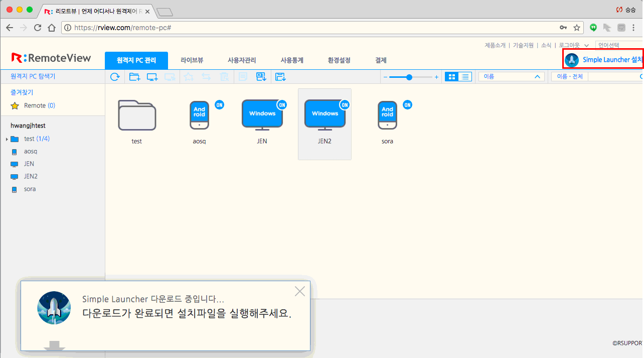This screenshot has width=644, height=358.
Task: Click the browser back arrow
Action: pyautogui.click(x=9, y=28)
